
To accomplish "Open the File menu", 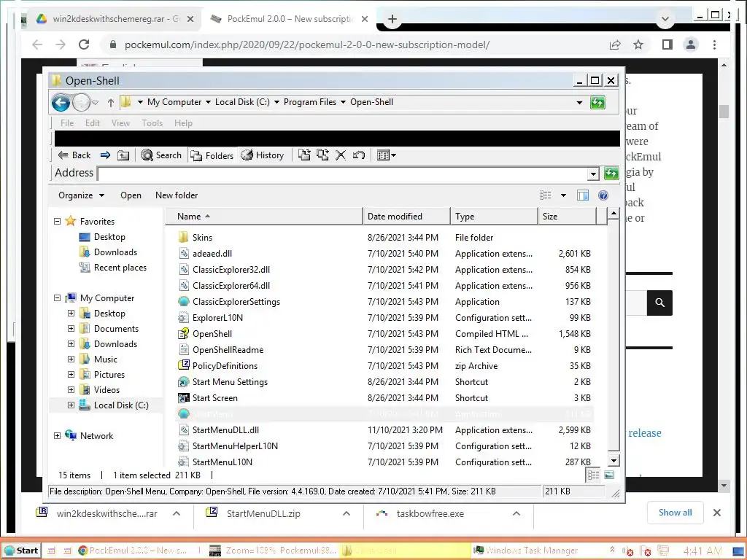I will coord(67,123).
